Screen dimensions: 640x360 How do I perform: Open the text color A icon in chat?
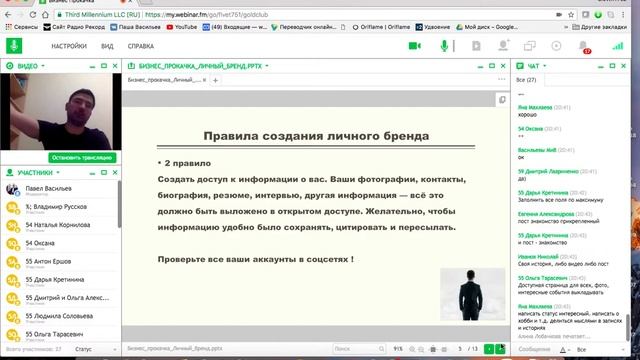pyautogui.click(x=563, y=350)
